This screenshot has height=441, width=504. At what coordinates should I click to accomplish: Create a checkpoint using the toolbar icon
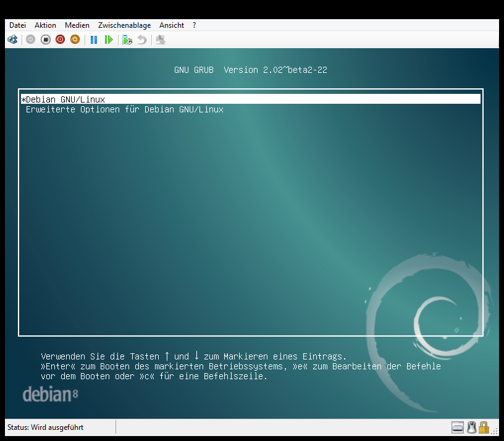coord(127,40)
